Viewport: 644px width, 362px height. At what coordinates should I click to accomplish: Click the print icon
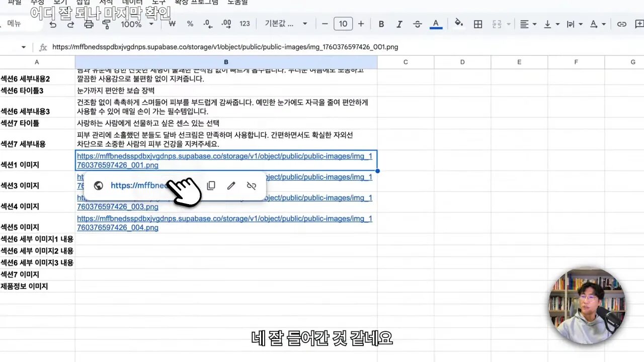89,24
